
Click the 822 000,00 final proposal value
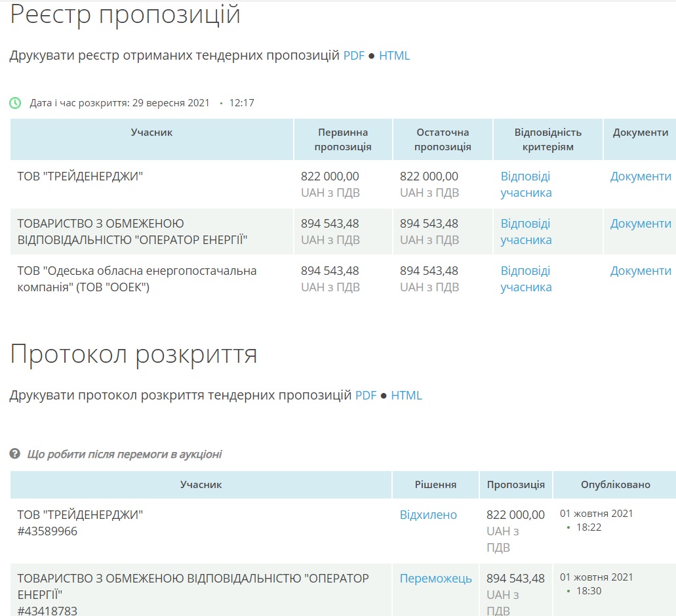[x=429, y=176]
